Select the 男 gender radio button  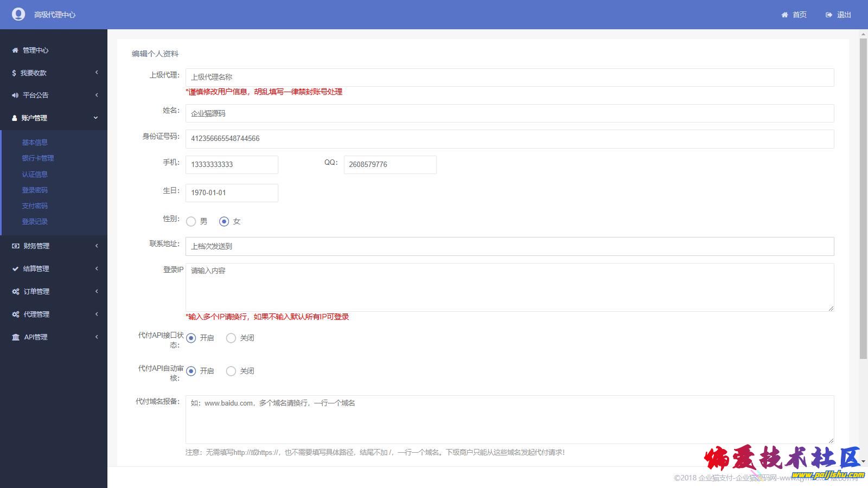coord(191,221)
